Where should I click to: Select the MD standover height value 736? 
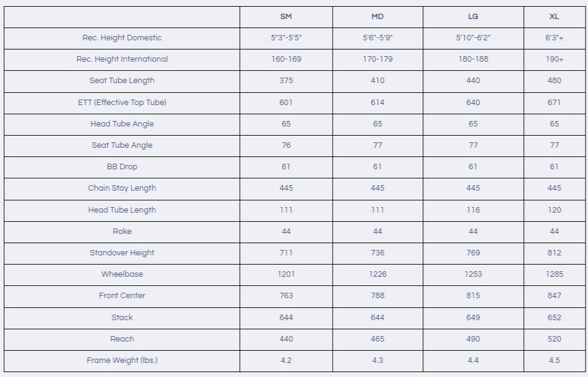click(377, 253)
